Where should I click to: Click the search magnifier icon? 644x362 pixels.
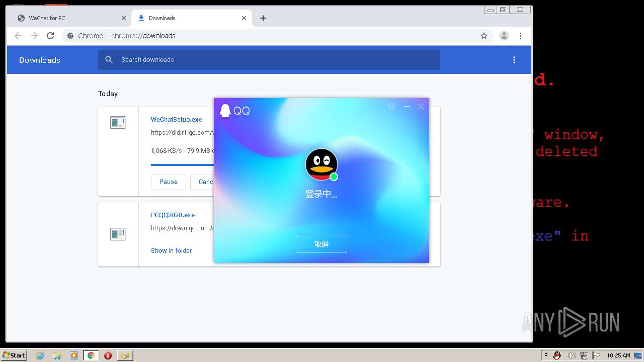109,60
